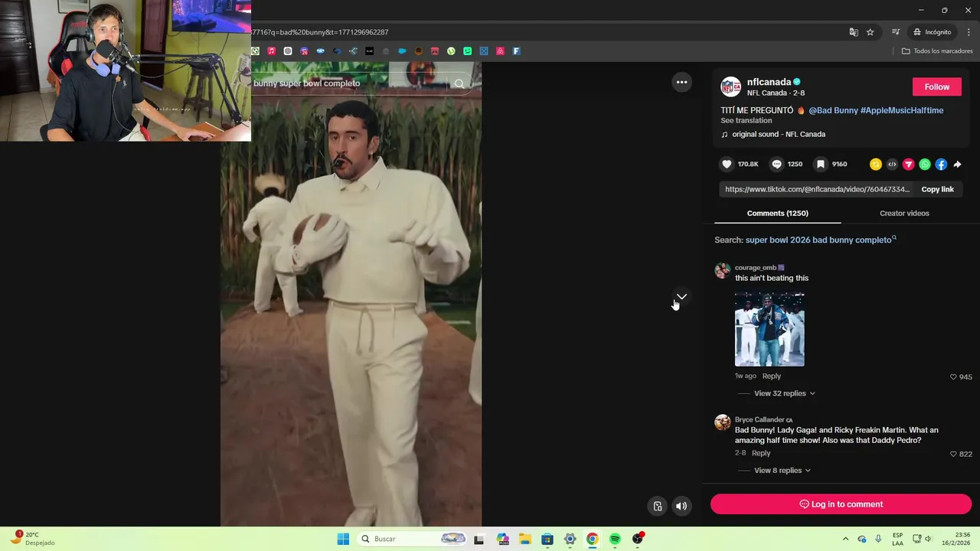Viewport: 980px width, 551px height.
Task: Bookmark this page with the star icon
Action: [x=871, y=32]
